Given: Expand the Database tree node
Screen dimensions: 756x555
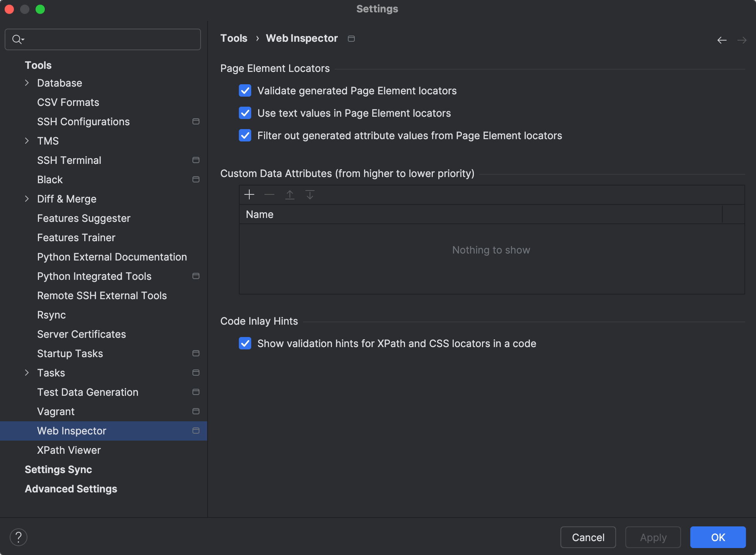Looking at the screenshot, I should (x=27, y=83).
